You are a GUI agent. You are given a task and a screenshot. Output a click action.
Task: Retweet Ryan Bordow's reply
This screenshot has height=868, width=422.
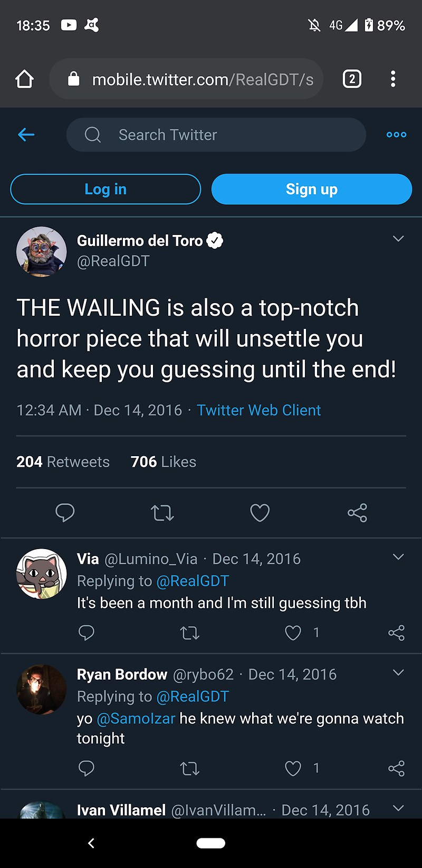pyautogui.click(x=189, y=768)
